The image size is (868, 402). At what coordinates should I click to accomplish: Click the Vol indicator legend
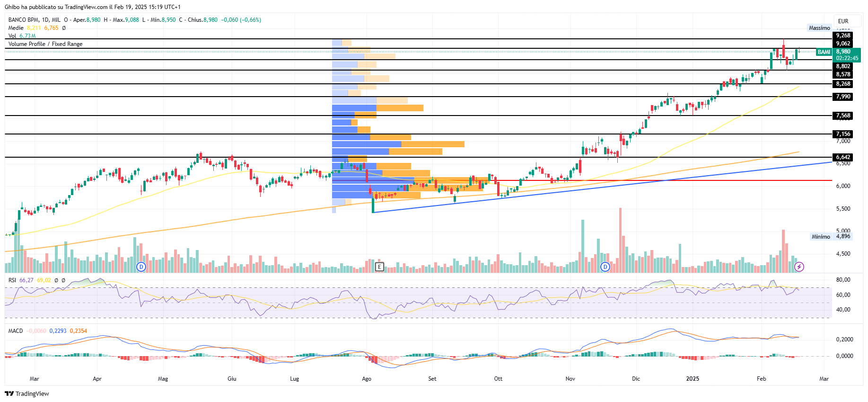(x=12, y=36)
